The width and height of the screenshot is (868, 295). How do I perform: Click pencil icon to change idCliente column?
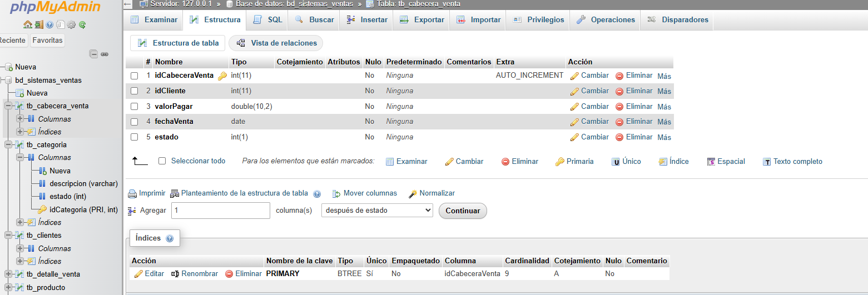(x=574, y=91)
